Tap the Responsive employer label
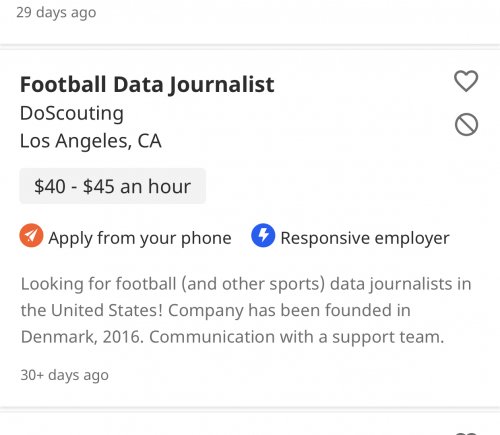Screen dimensions: 500x435 click(365, 238)
